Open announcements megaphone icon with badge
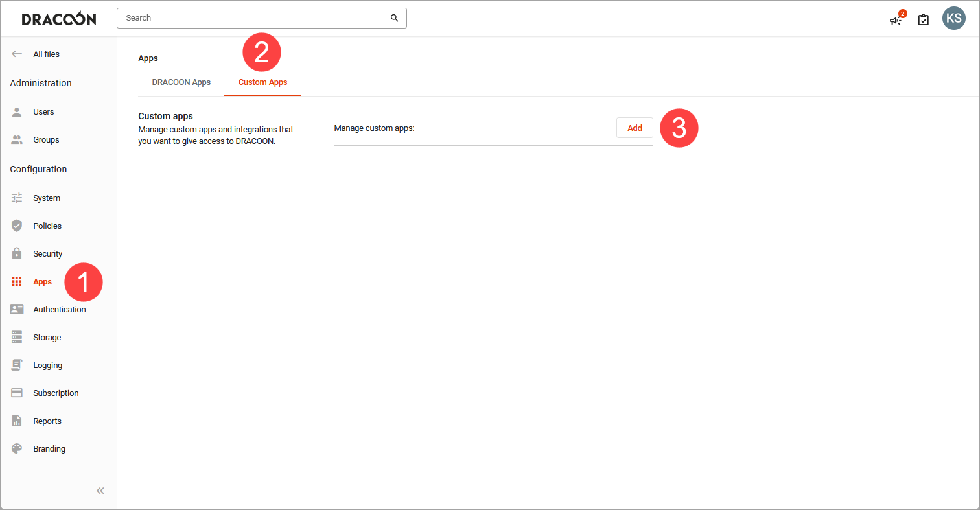 (x=896, y=19)
